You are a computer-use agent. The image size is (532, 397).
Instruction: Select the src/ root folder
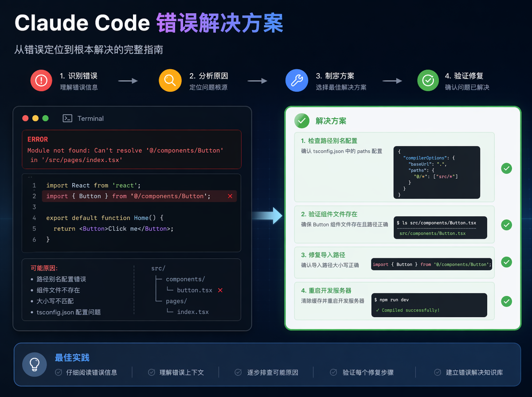pyautogui.click(x=158, y=269)
